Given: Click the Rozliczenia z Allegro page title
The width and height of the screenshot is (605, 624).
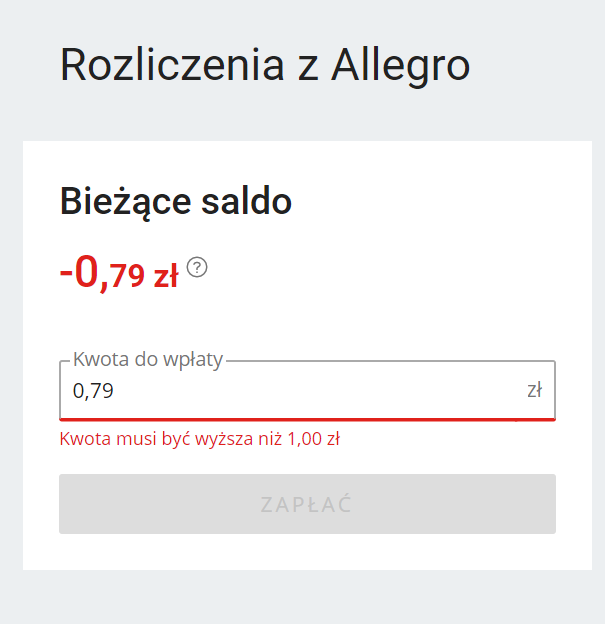Looking at the screenshot, I should (x=264, y=65).
